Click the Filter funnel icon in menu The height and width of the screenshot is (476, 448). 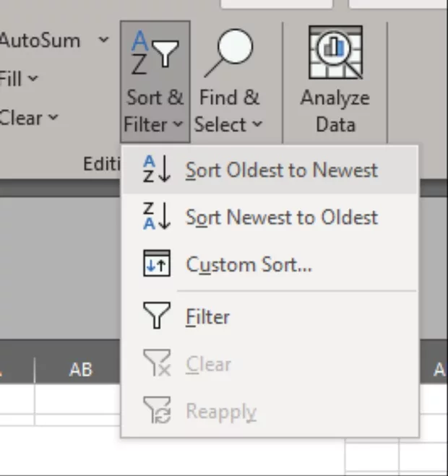156,316
